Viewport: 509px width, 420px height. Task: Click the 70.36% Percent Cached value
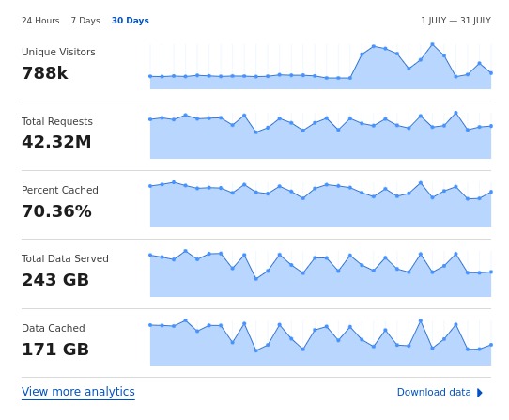tap(56, 211)
